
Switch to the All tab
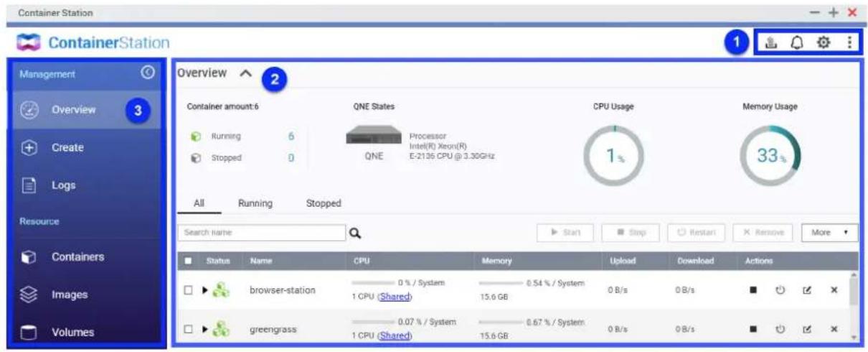tap(199, 203)
